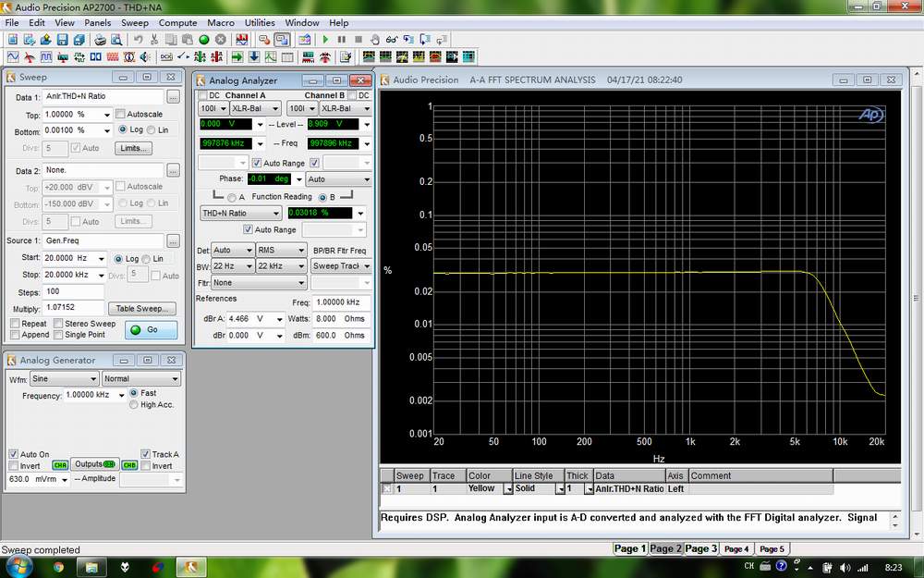Click the blue floppy disk save icon
The height and width of the screenshot is (578, 924).
coord(62,40)
